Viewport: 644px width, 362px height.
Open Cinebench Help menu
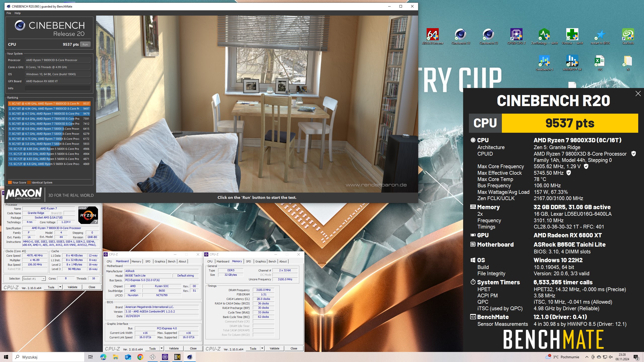click(17, 13)
